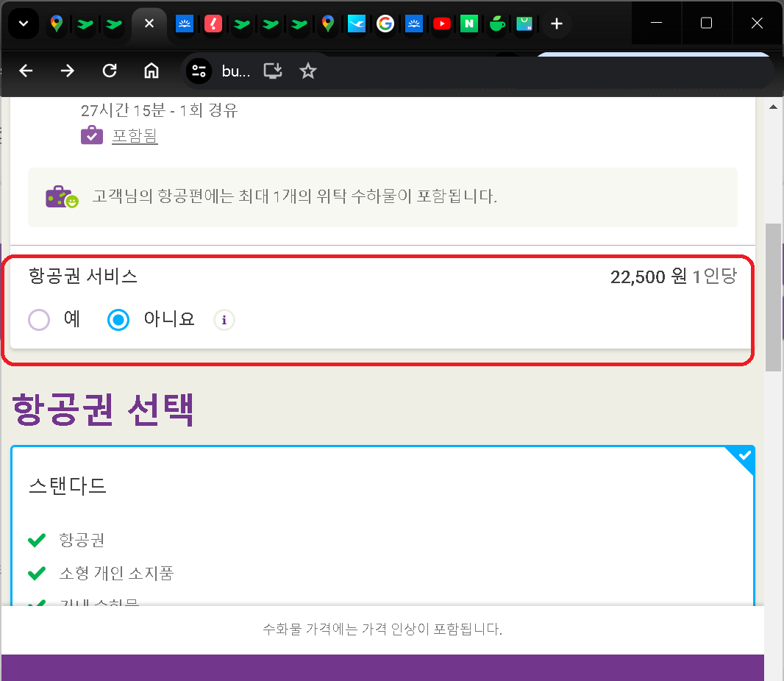Click the install app icon in address bar
Viewport: 784px width, 681px height.
(273, 71)
